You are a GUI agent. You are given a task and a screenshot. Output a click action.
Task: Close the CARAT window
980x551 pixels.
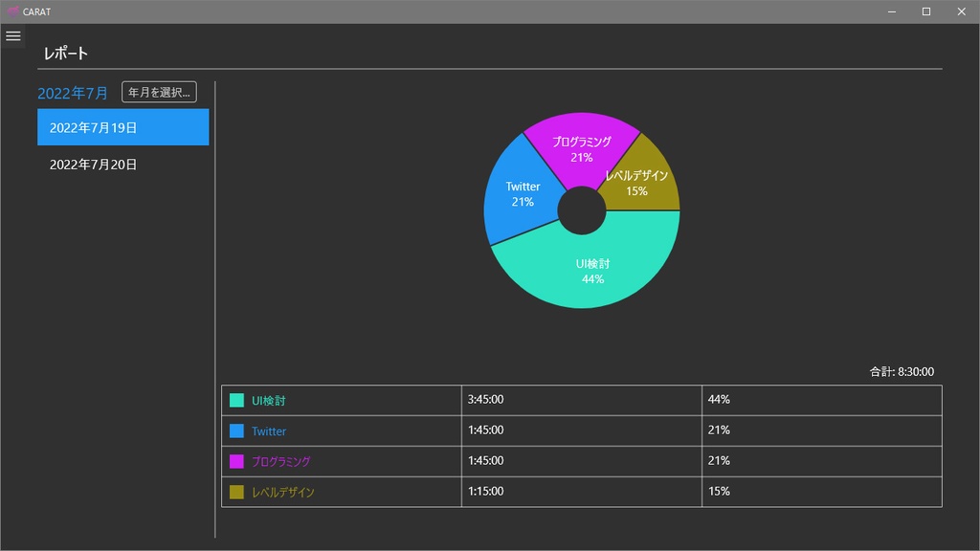click(x=961, y=11)
